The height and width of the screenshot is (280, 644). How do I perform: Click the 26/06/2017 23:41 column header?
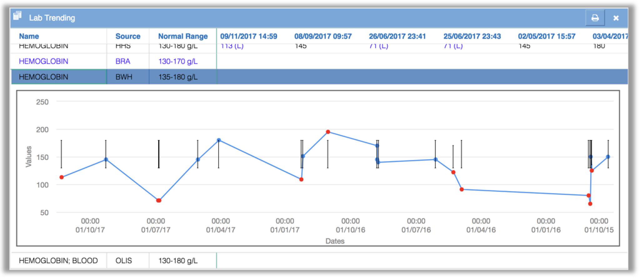[x=397, y=36]
